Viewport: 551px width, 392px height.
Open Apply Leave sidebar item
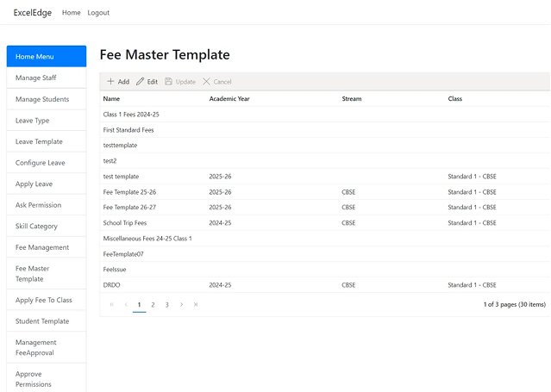click(47, 184)
